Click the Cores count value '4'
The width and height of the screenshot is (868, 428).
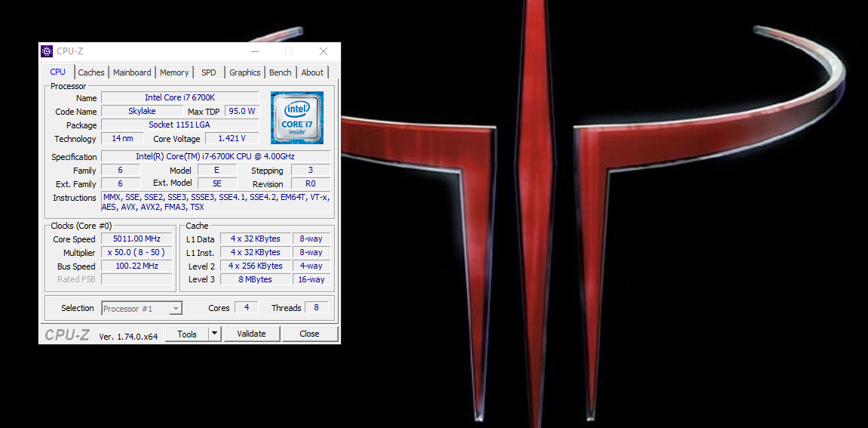point(247,307)
